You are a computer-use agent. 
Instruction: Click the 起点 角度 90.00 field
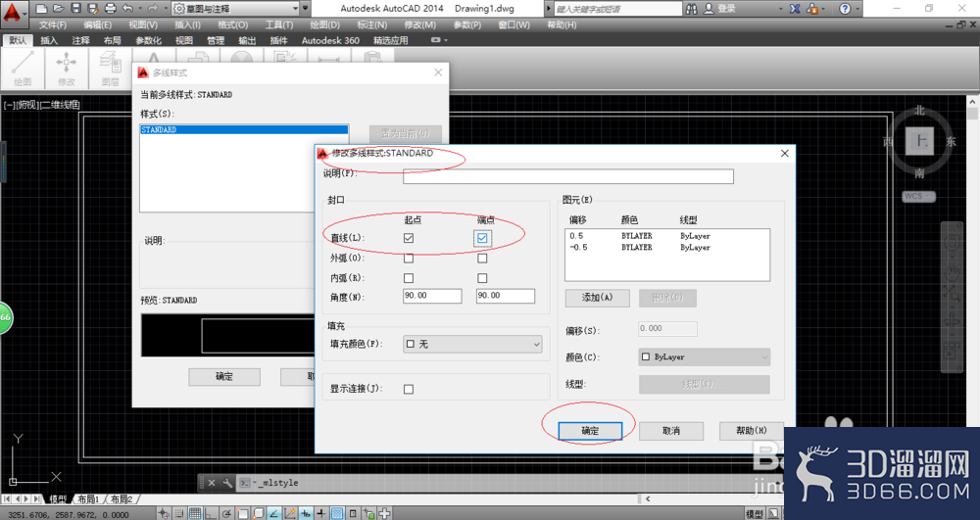tap(432, 296)
